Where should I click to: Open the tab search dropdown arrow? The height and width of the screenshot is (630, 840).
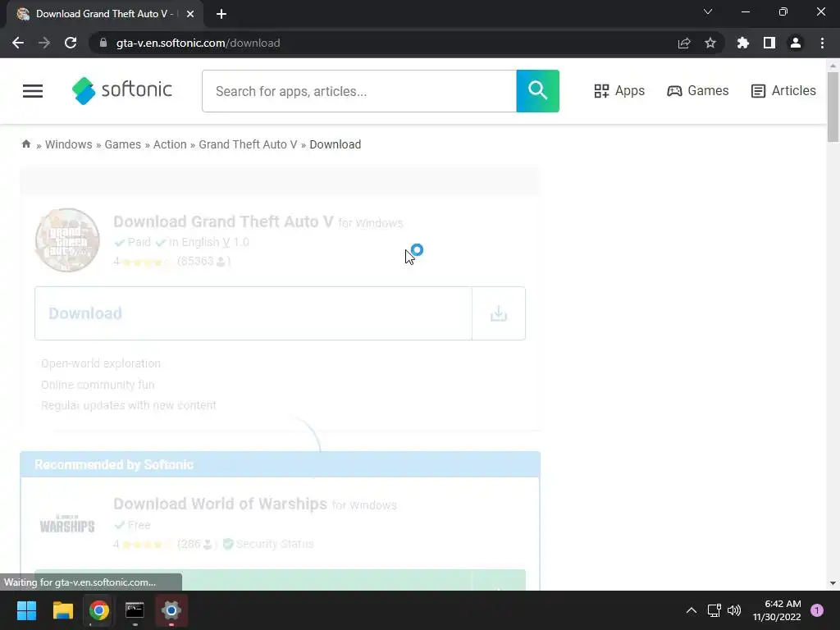[708, 11]
